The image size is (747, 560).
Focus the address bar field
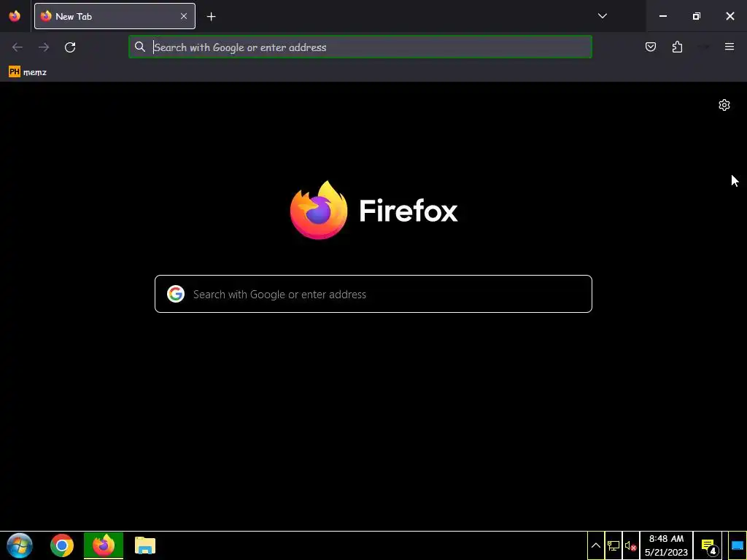[x=360, y=47]
